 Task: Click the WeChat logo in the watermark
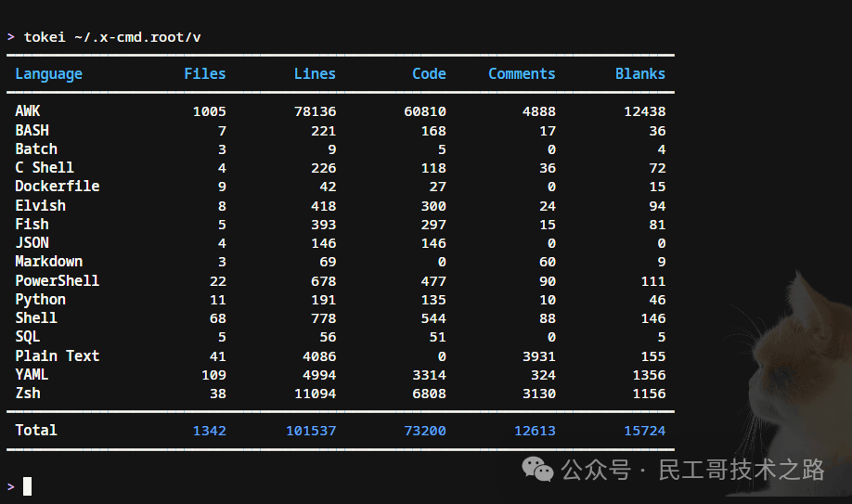(x=538, y=469)
